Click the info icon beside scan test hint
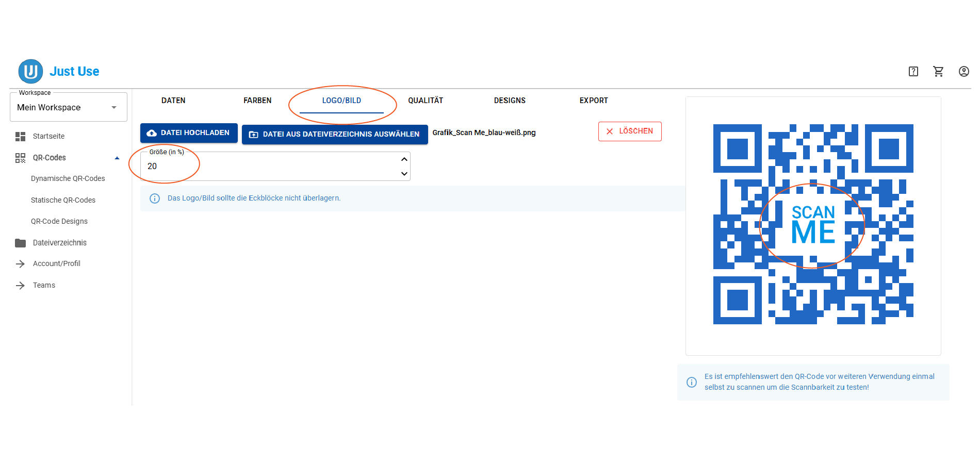The height and width of the screenshot is (464, 980). (692, 382)
